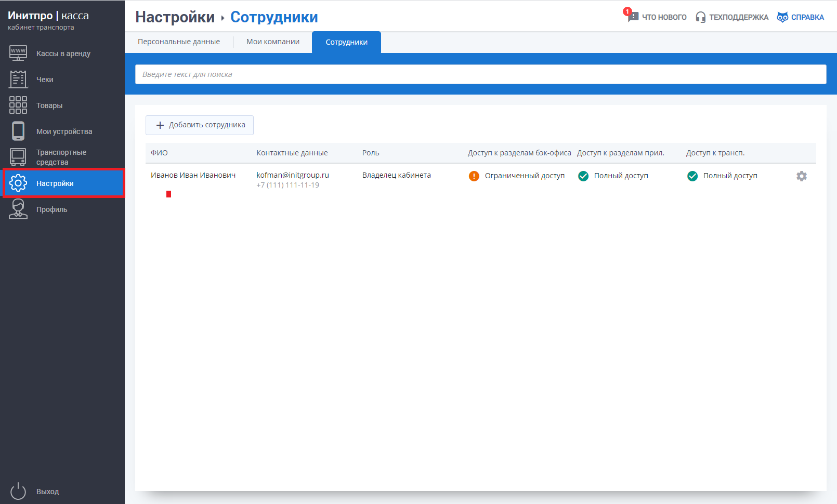Click Ограниченный доступ status text
Image resolution: width=837 pixels, height=504 pixels.
(x=525, y=176)
